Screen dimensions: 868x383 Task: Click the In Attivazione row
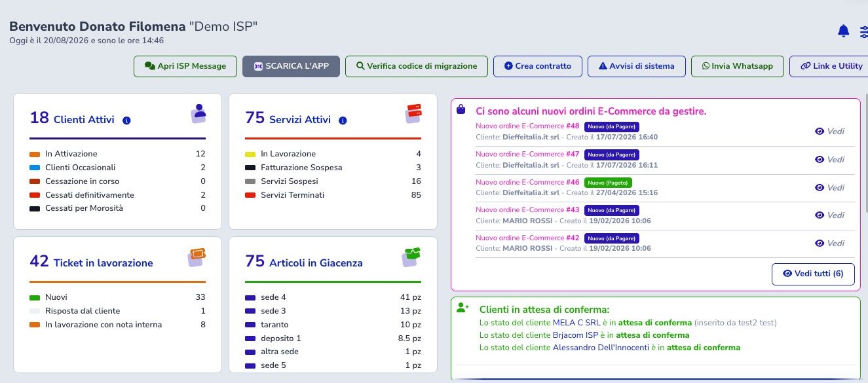pyautogui.click(x=117, y=154)
